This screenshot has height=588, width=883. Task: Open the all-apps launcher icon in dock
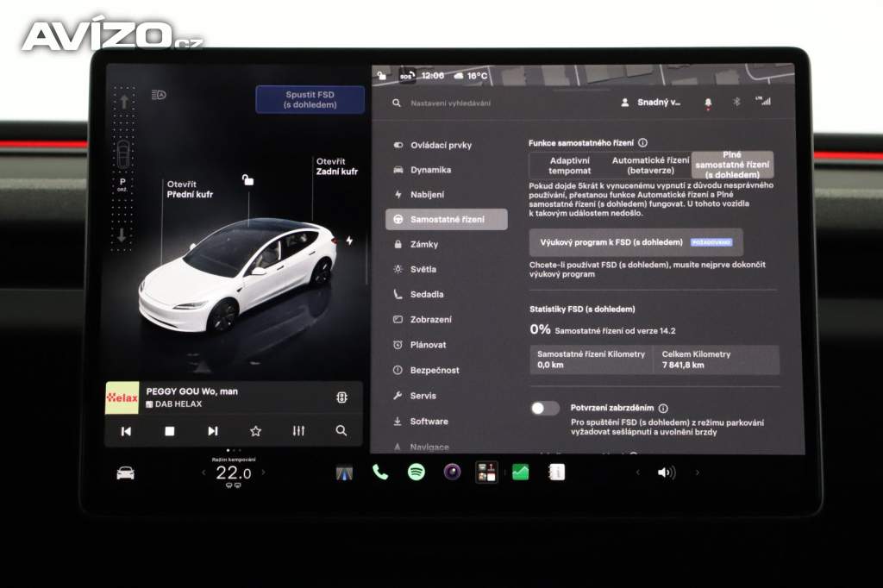(486, 472)
